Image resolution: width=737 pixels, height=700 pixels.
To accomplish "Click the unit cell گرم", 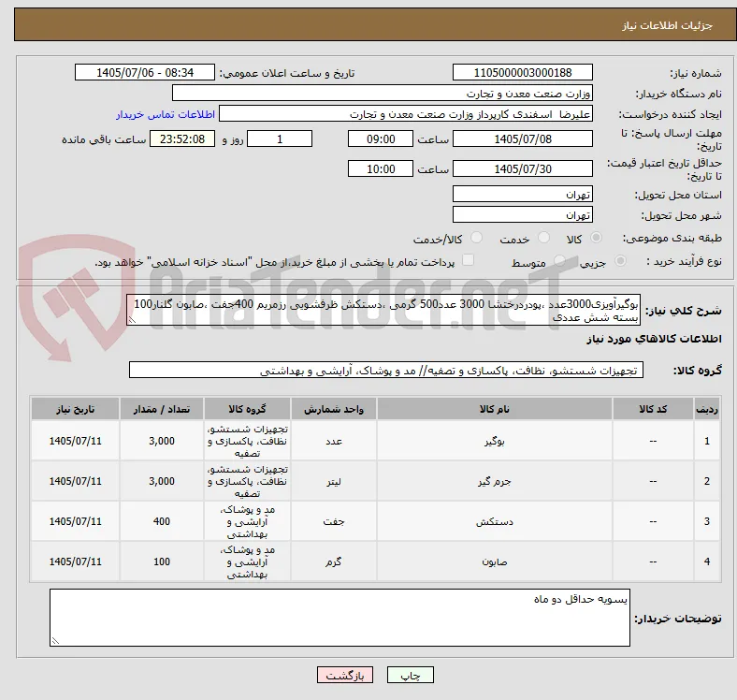I will click(x=334, y=561).
